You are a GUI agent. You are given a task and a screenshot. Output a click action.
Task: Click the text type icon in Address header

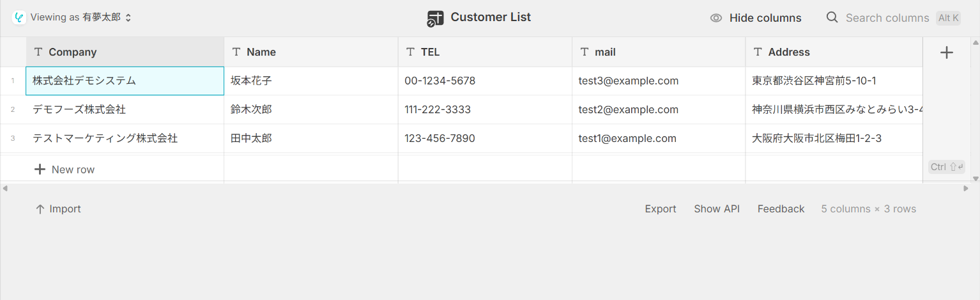click(758, 52)
